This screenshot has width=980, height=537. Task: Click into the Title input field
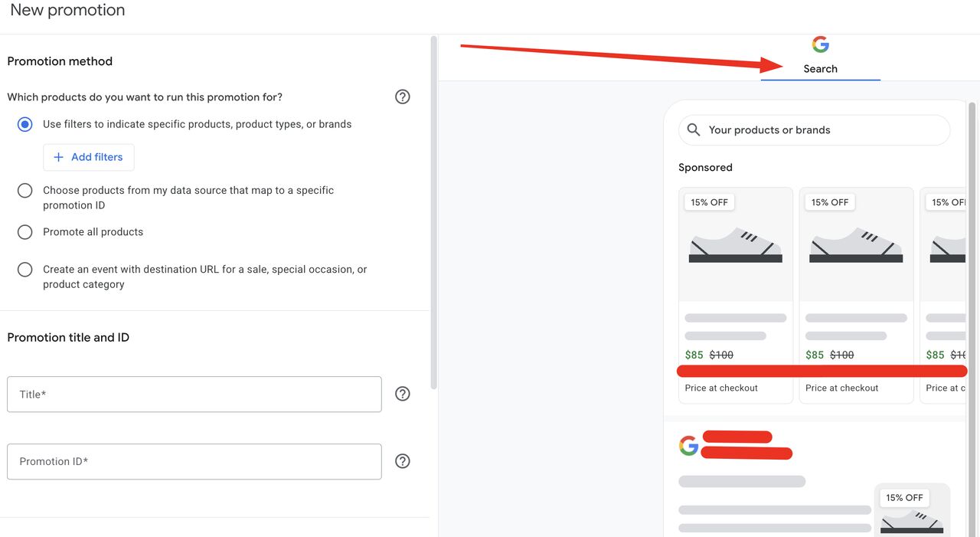click(194, 395)
